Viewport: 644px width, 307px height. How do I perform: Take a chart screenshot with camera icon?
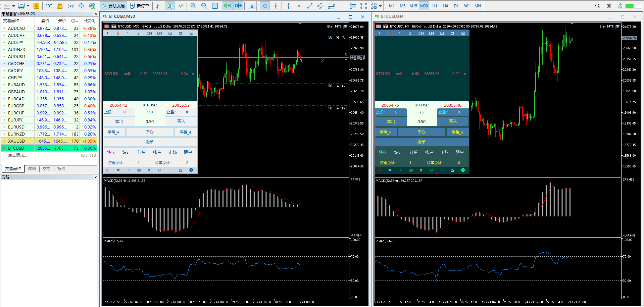251,6
